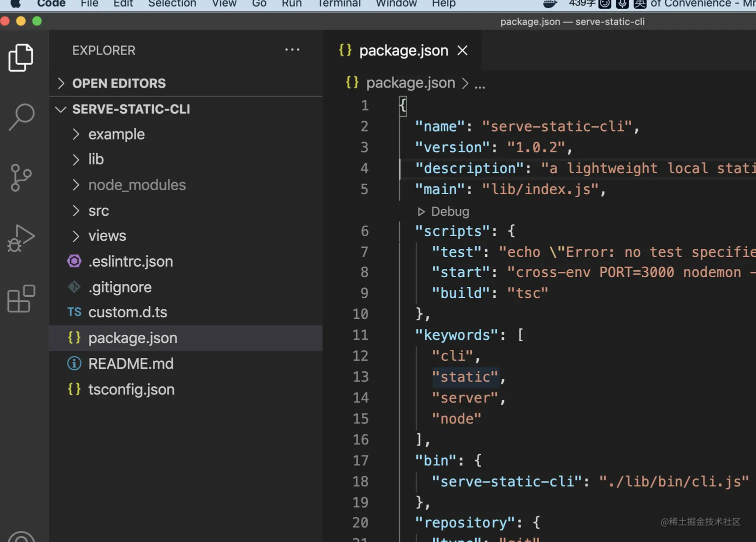Click the "test" script key

click(x=457, y=252)
